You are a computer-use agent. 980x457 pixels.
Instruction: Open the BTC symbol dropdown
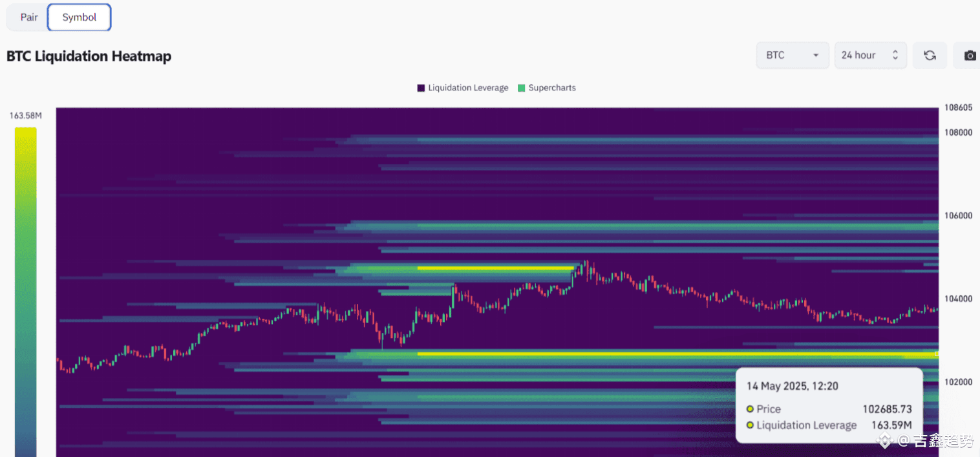pyautogui.click(x=792, y=55)
